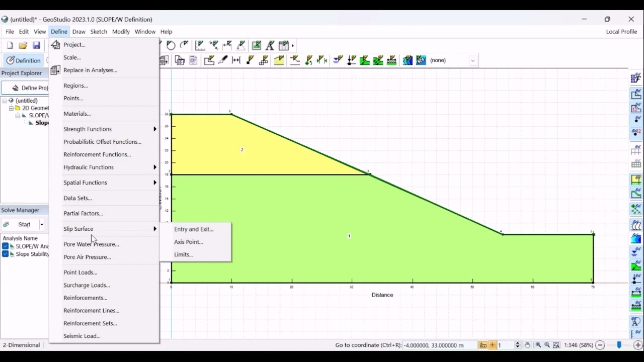Open the Modify menu
The image size is (644, 362).
pos(121,32)
